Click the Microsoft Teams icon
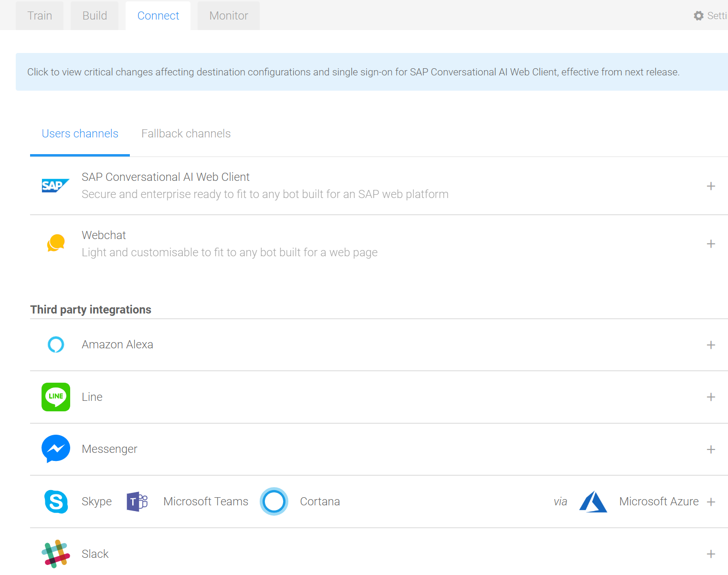The height and width of the screenshot is (575, 728). click(x=137, y=502)
